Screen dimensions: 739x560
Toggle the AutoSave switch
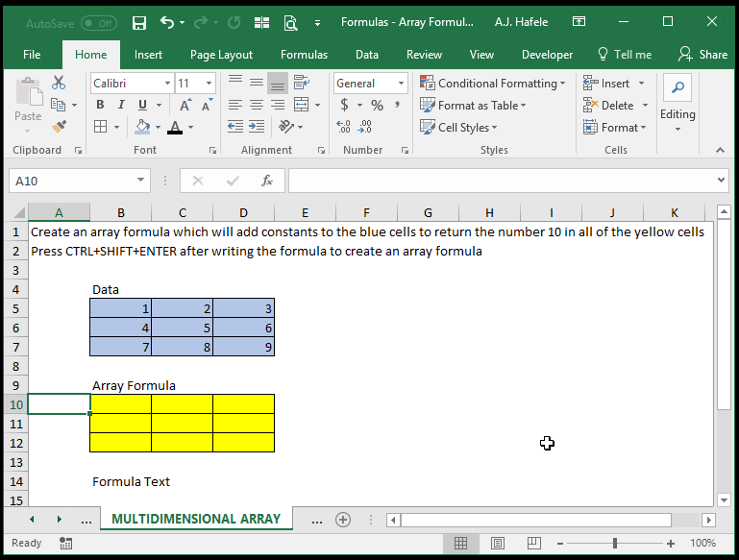pyautogui.click(x=99, y=23)
